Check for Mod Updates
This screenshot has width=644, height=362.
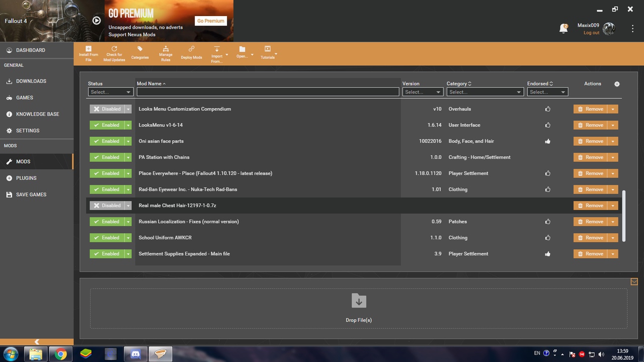pyautogui.click(x=114, y=49)
